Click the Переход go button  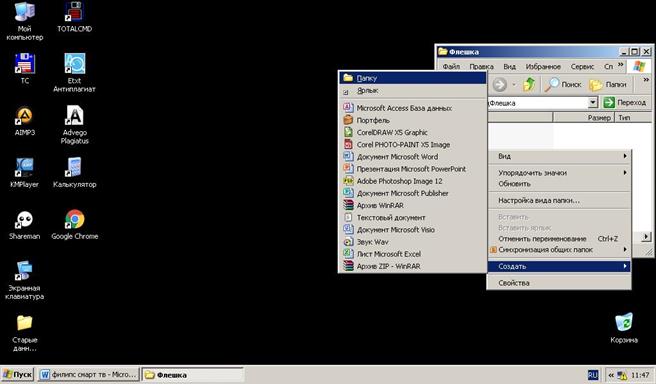pyautogui.click(x=626, y=102)
